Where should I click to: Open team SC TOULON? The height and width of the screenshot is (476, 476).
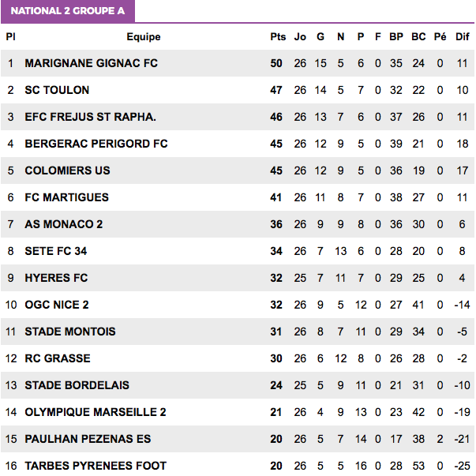(x=57, y=90)
